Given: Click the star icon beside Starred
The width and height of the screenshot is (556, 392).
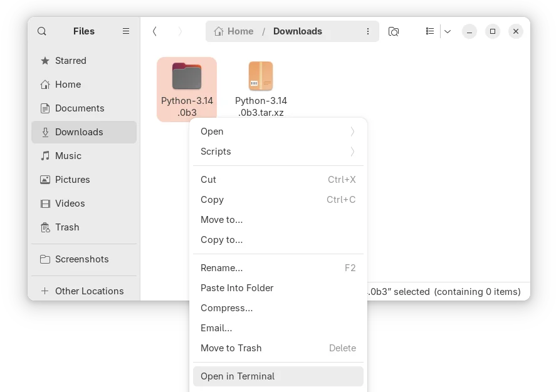Looking at the screenshot, I should [45, 61].
